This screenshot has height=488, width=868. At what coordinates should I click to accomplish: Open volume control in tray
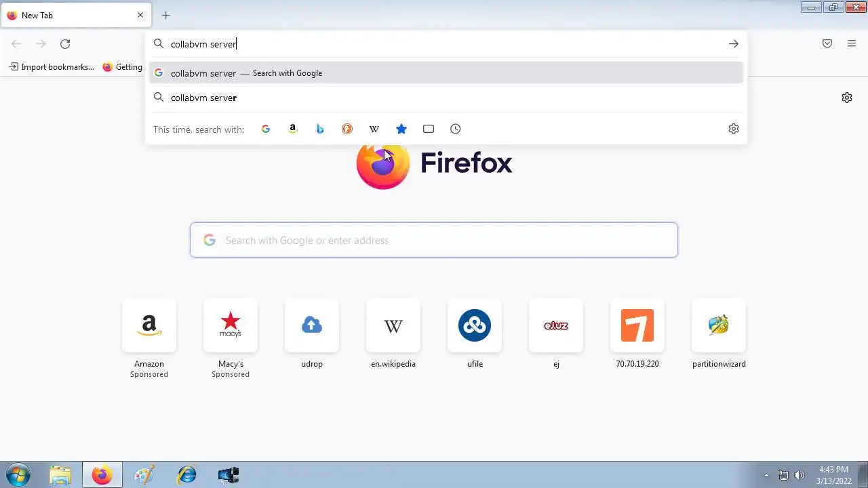(800, 475)
